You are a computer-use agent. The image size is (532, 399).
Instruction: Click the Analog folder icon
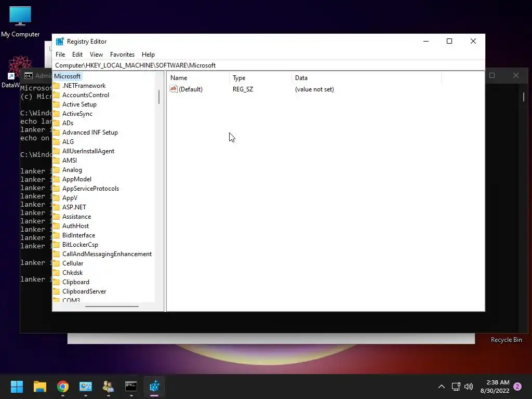point(56,170)
